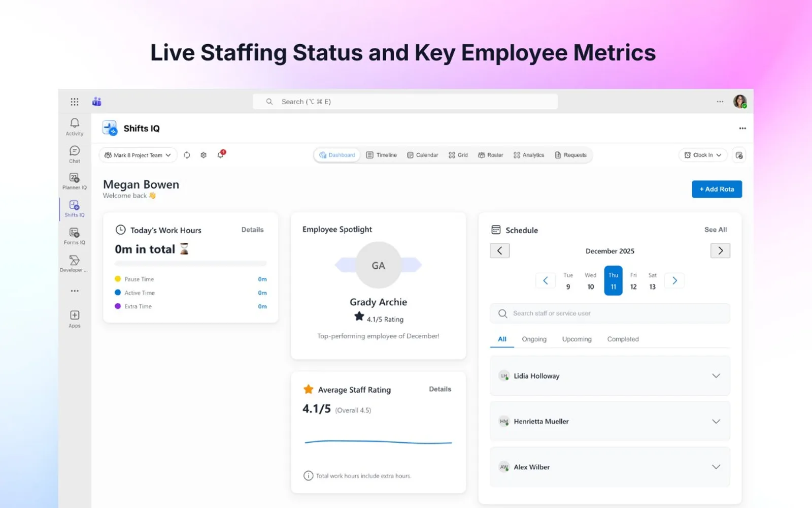Screen dimensions: 812x508
Task: Show later days in the week strip
Action: [674, 280]
